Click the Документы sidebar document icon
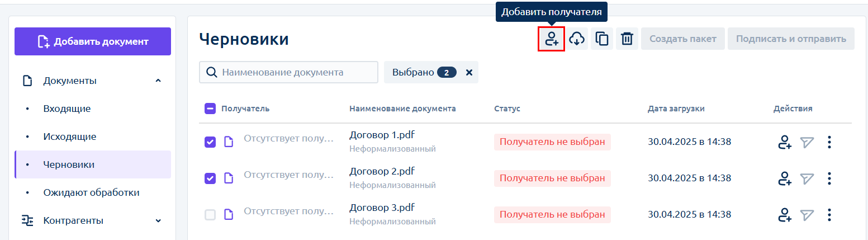This screenshot has height=240, width=868. [x=27, y=81]
